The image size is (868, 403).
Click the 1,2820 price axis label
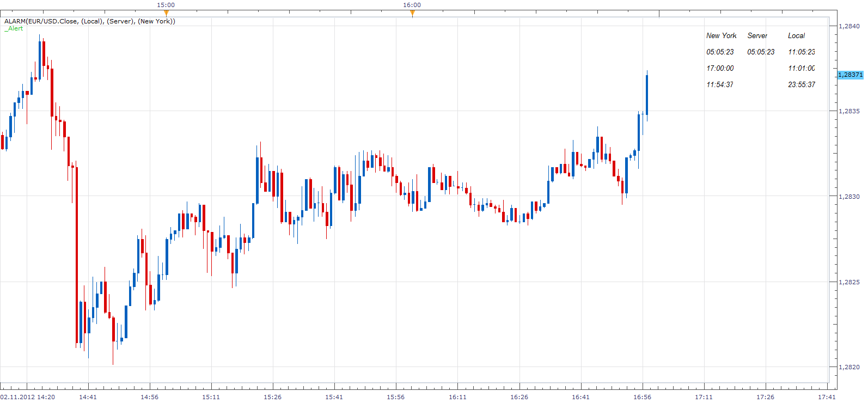[849, 367]
